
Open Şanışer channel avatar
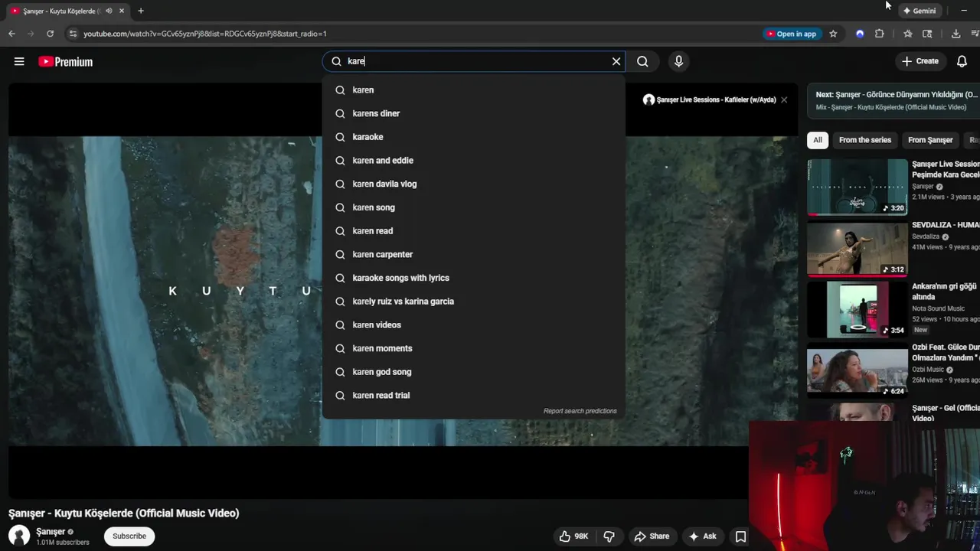19,536
